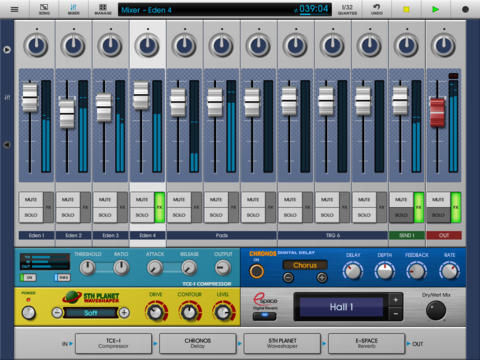Click the record circle button
This screenshot has height=360, width=480.
point(465,9)
